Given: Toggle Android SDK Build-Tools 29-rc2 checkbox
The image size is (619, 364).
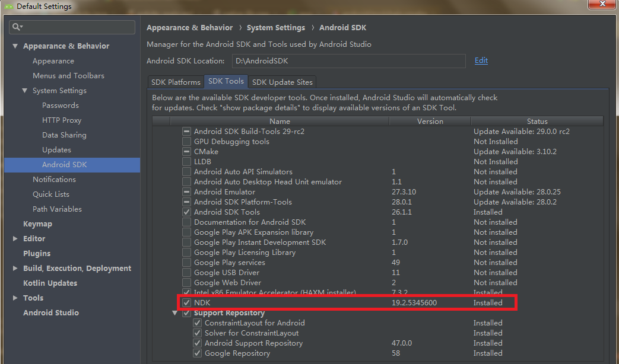Looking at the screenshot, I should click(187, 132).
